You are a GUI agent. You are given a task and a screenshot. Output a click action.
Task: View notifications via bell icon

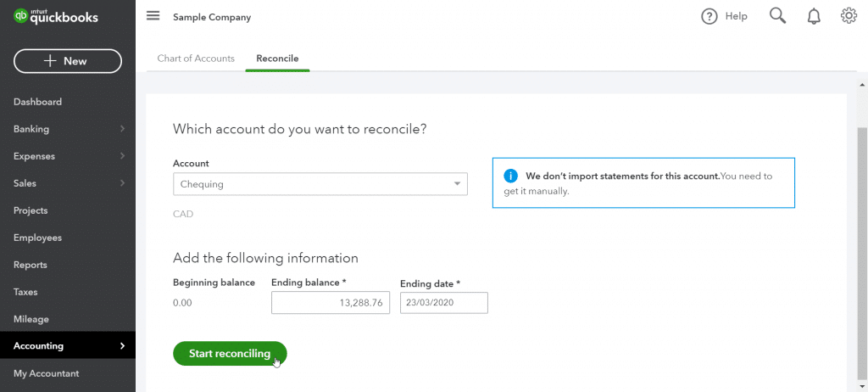(x=814, y=16)
